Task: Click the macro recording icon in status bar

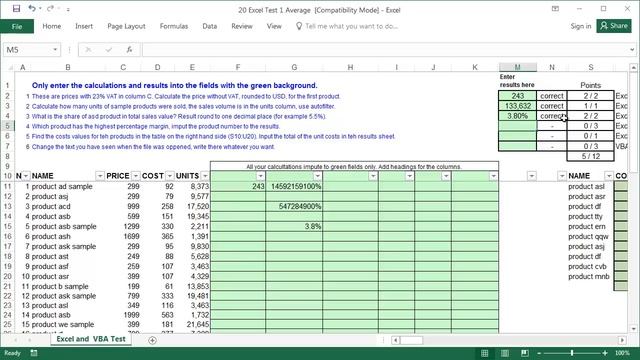Action: [x=34, y=353]
